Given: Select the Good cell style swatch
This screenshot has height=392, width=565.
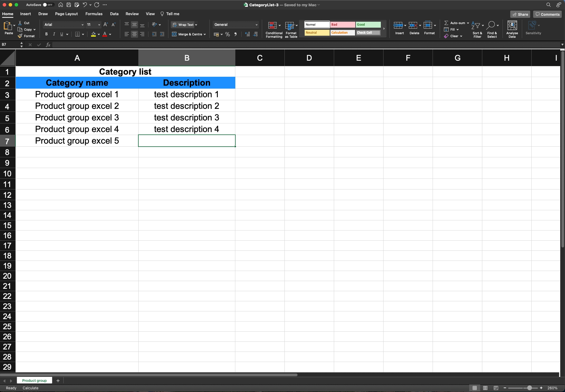Looking at the screenshot, I should pyautogui.click(x=368, y=25).
